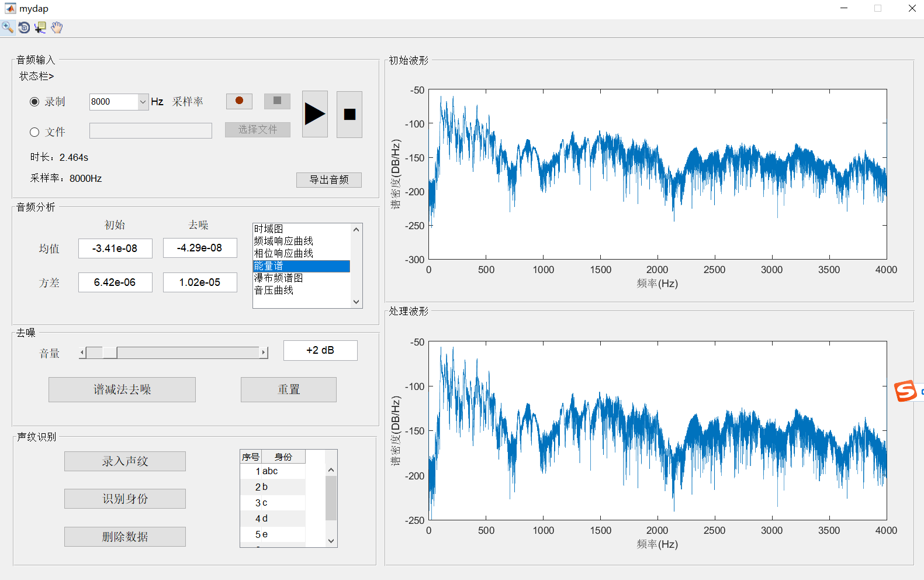The height and width of the screenshot is (580, 924).
Task: Select the Pan hand tool
Action: 57,27
